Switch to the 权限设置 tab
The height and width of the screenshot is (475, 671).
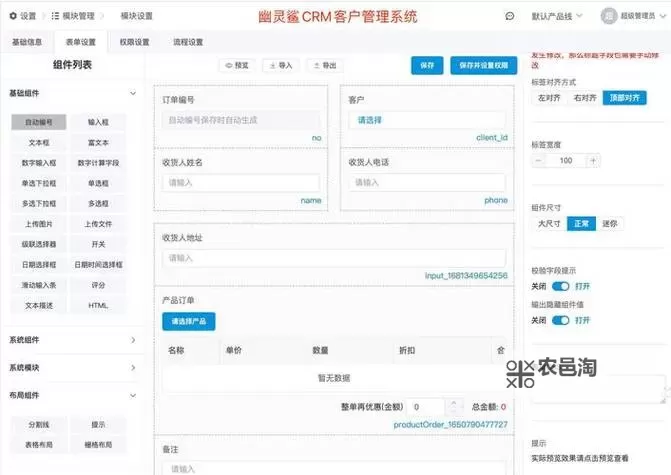pyautogui.click(x=134, y=42)
